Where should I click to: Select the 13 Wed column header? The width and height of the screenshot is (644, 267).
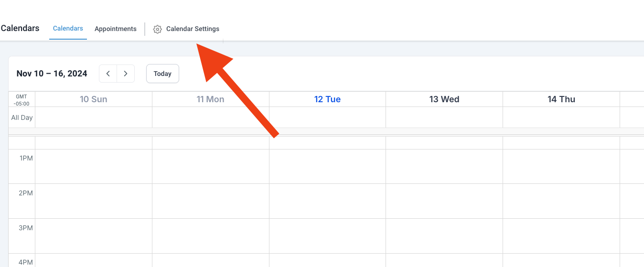(444, 99)
